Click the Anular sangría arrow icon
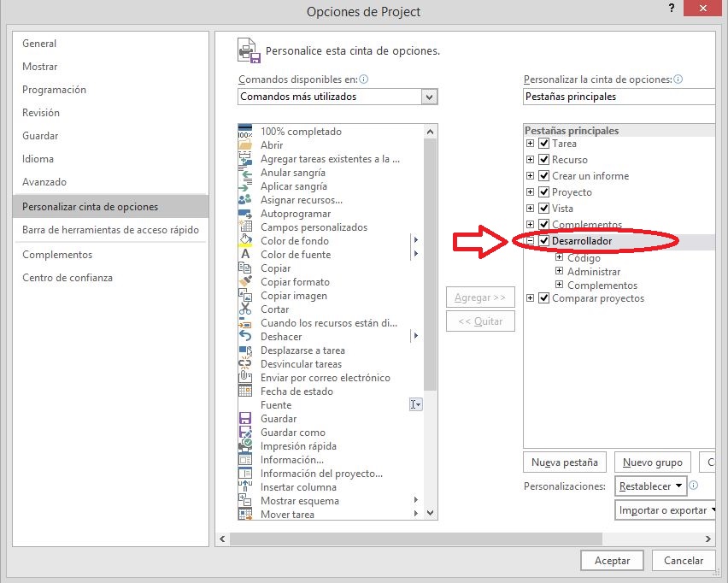 (x=244, y=173)
